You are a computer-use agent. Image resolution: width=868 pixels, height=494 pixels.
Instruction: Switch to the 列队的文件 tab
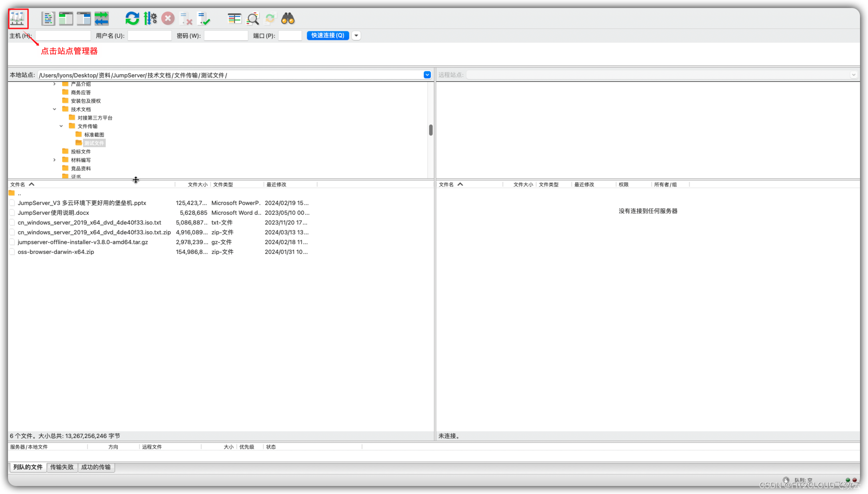click(x=28, y=467)
